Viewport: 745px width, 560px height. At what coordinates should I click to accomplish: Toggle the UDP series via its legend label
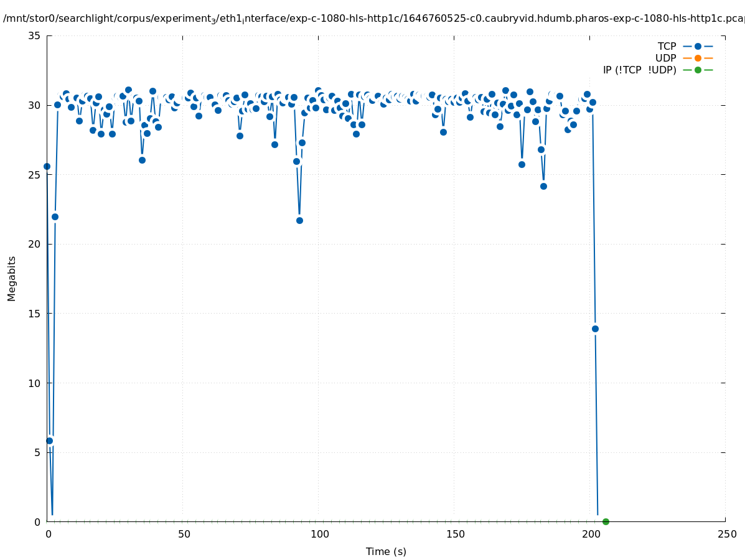coord(665,58)
